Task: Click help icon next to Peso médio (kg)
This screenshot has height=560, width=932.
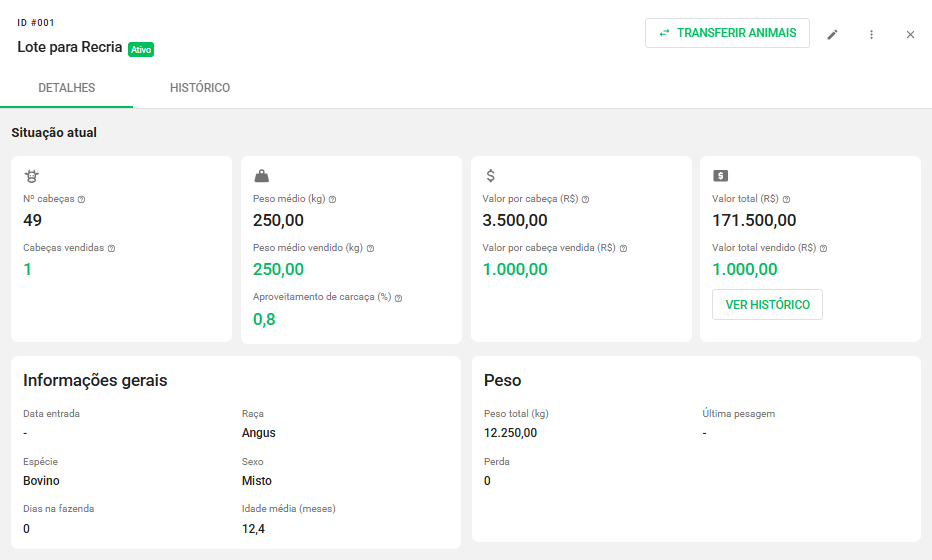Action: [332, 199]
